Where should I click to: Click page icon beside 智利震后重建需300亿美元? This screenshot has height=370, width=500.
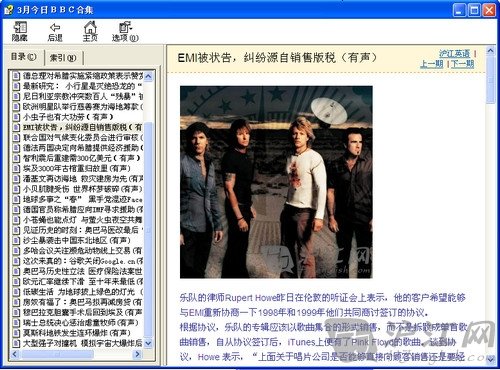pos(16,158)
